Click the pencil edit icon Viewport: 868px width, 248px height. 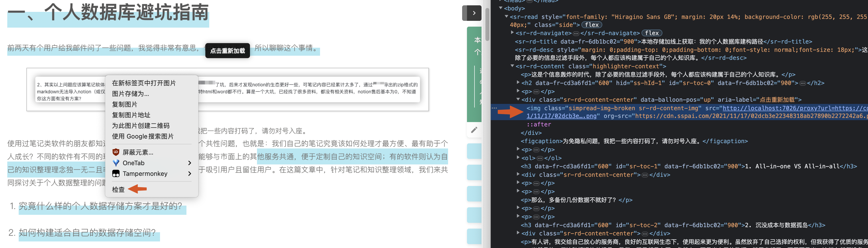[474, 130]
